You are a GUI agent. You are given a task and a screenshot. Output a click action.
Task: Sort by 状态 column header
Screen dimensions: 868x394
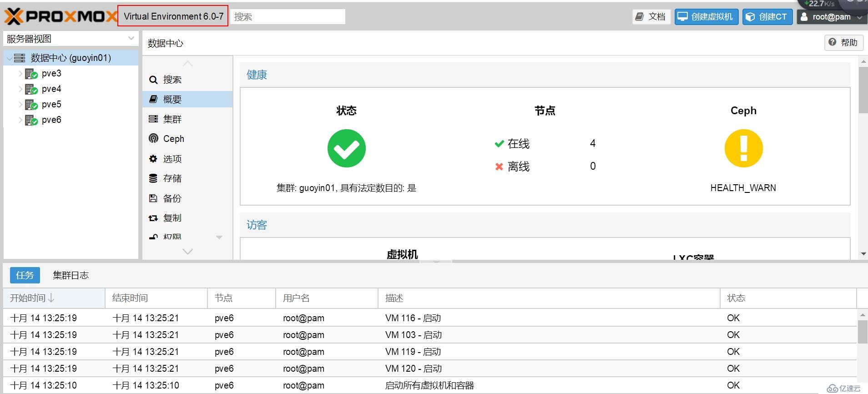click(x=788, y=298)
